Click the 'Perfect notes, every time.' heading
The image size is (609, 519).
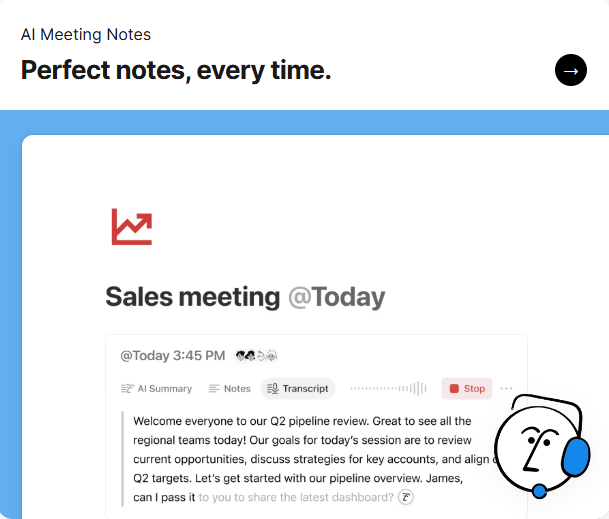(176, 70)
